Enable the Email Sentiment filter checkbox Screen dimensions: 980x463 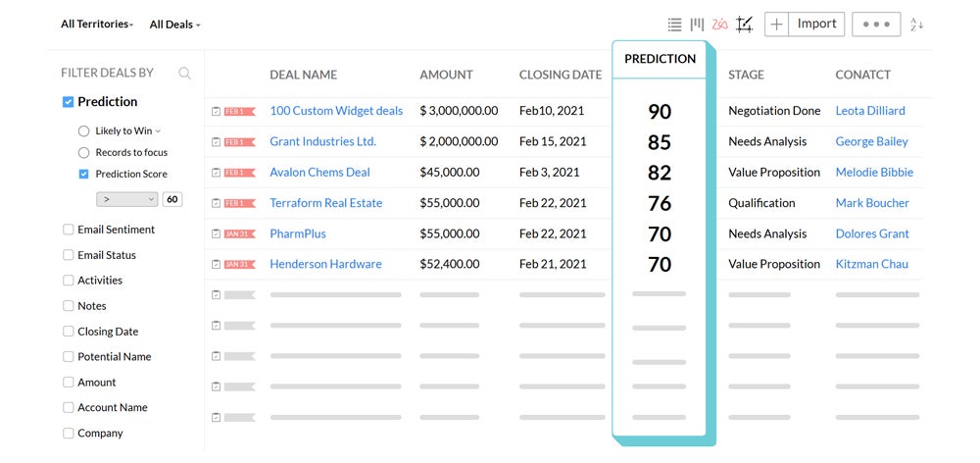(68, 230)
